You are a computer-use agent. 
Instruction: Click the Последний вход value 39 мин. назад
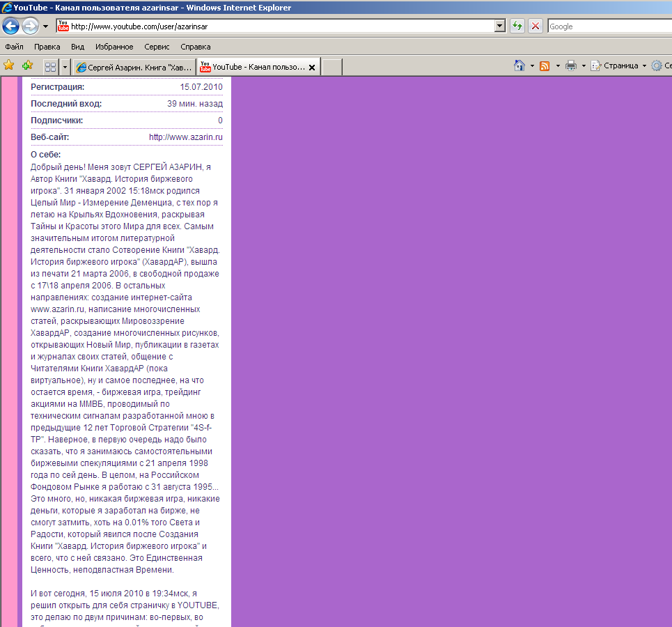pos(195,103)
